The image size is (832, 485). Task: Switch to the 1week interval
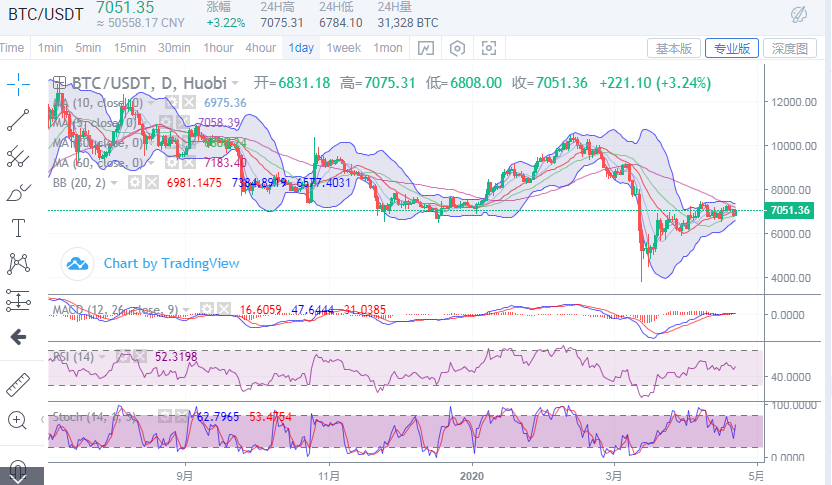(x=344, y=48)
